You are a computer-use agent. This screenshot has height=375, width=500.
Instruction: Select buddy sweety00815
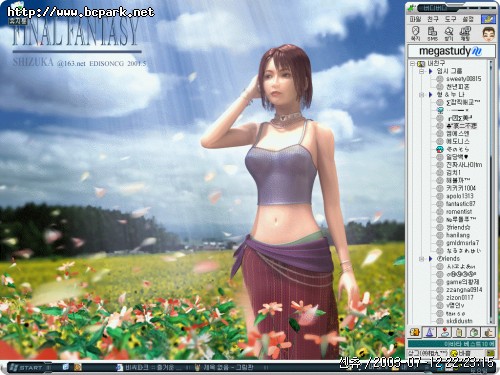tap(464, 79)
